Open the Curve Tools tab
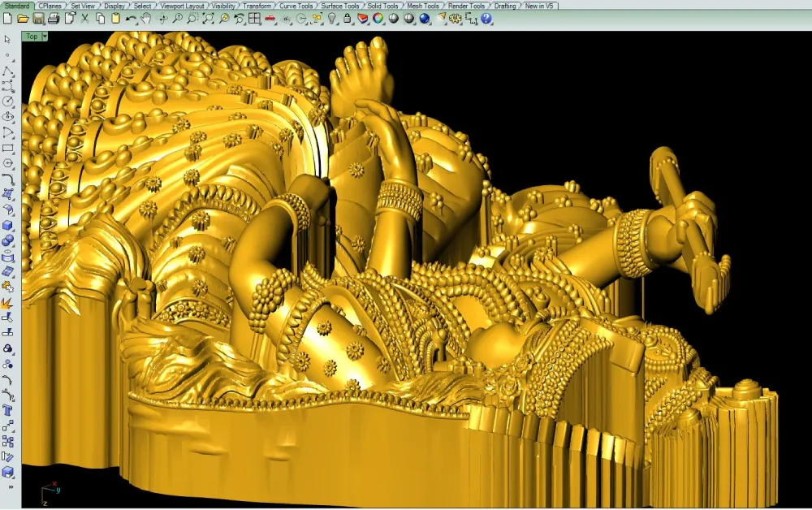This screenshot has width=812, height=510. click(296, 6)
